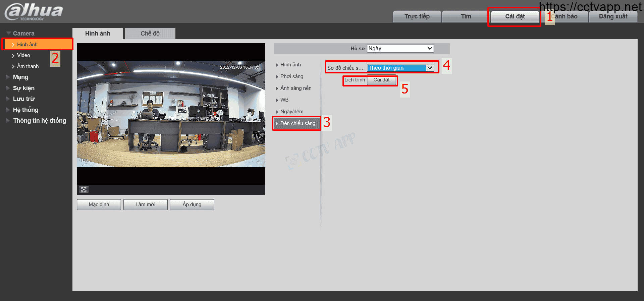Open the Sơ đồ chiếu sáng dropdown
The width and height of the screenshot is (644, 301).
[400, 68]
